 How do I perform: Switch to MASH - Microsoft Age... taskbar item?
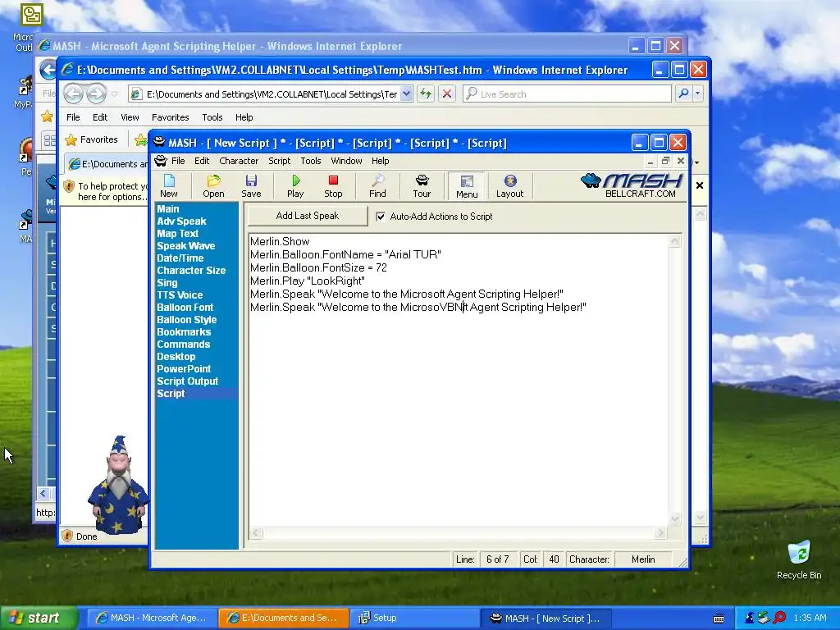[150, 618]
